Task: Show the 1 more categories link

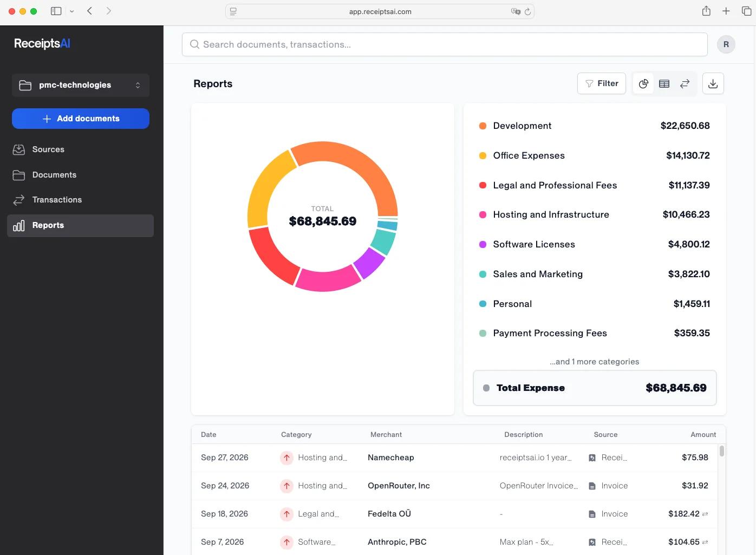Action: (595, 362)
